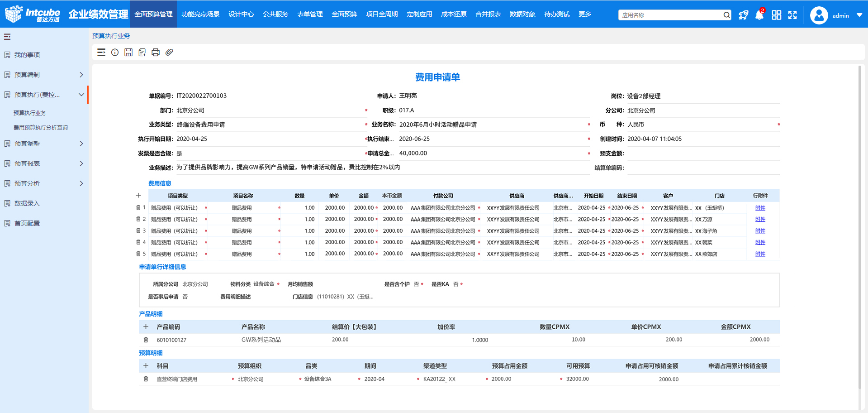This screenshot has width=868, height=413.
Task: Submit the document using the upload-document icon
Action: pos(142,52)
